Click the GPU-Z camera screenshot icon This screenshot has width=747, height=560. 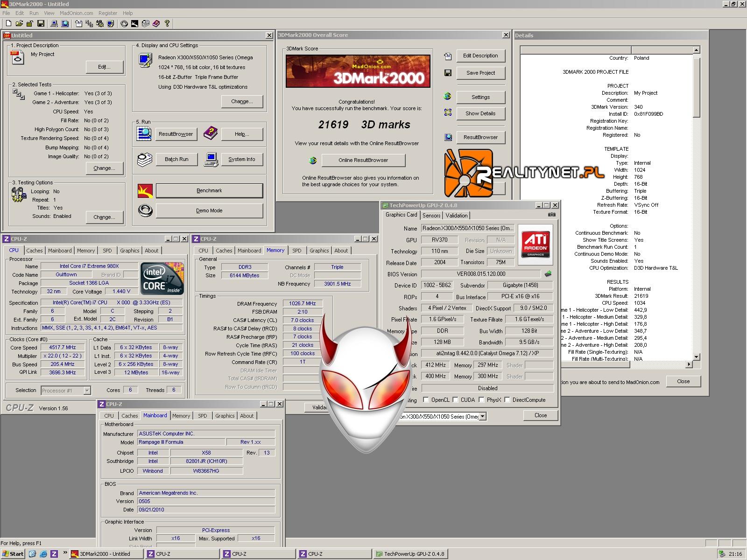pyautogui.click(x=552, y=215)
